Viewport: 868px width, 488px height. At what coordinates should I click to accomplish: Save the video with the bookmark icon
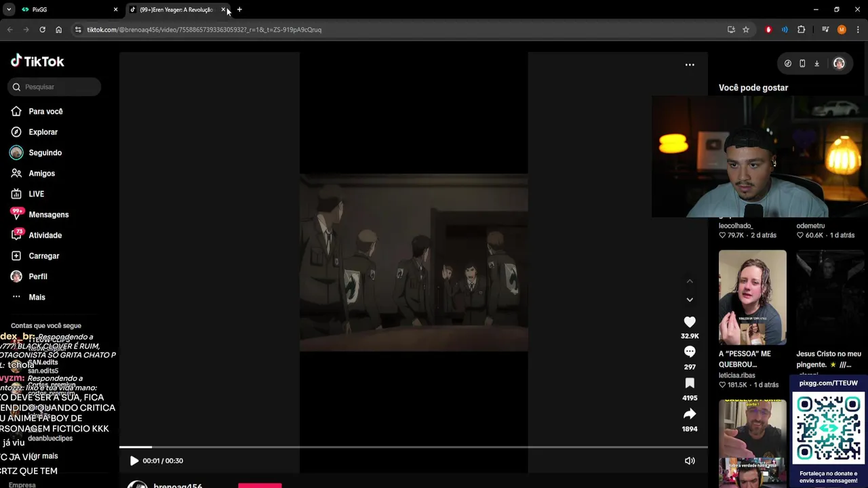tap(690, 383)
